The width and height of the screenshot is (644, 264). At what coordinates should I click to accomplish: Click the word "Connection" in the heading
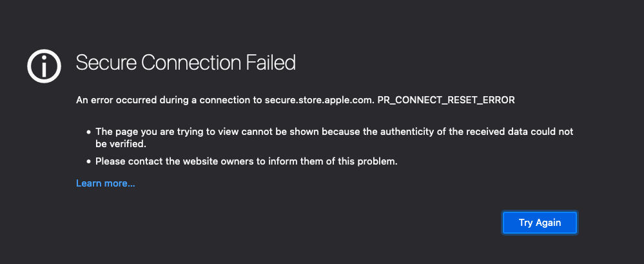coord(190,63)
